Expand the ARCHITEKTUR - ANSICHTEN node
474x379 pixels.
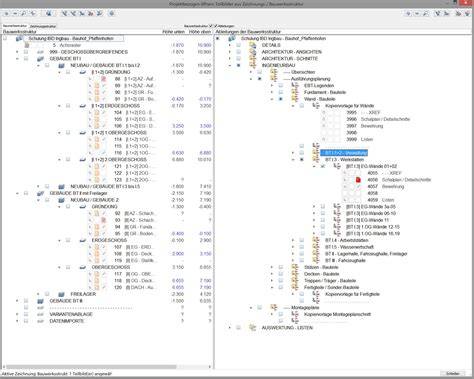[x=230, y=52]
